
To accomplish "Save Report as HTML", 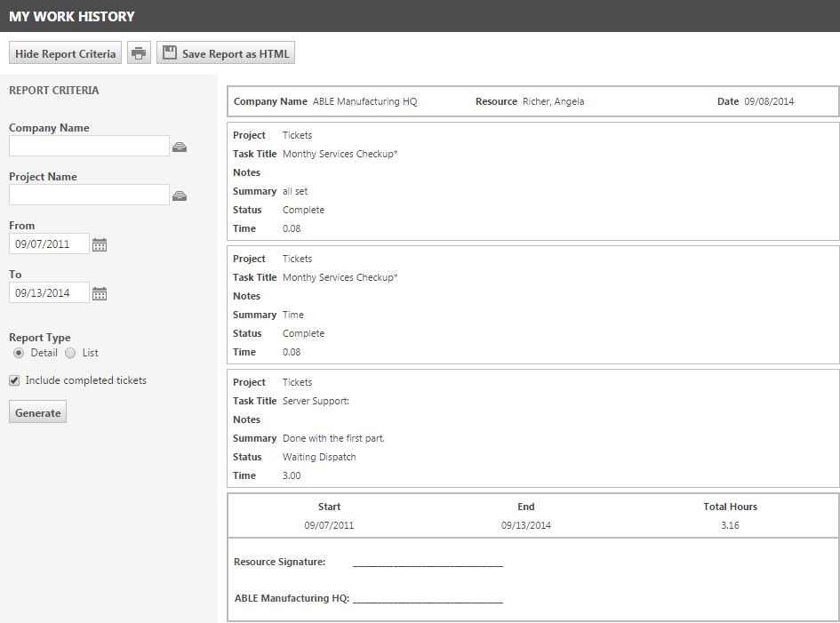I will 226,53.
